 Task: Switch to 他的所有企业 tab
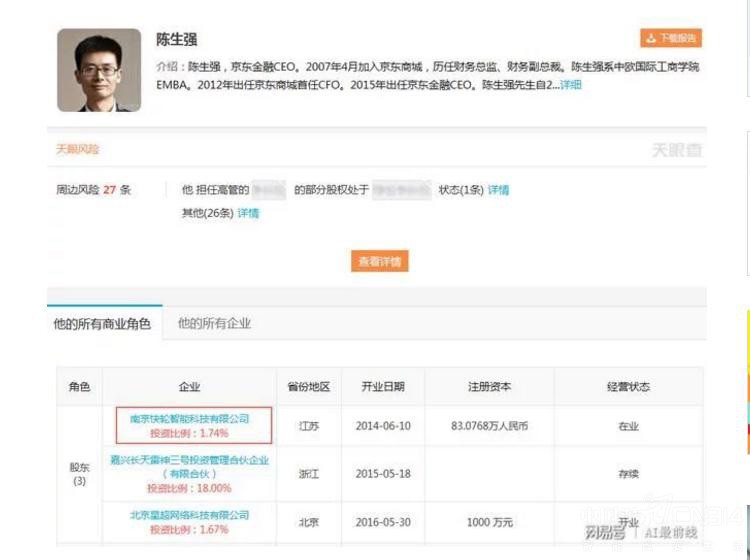point(214,323)
